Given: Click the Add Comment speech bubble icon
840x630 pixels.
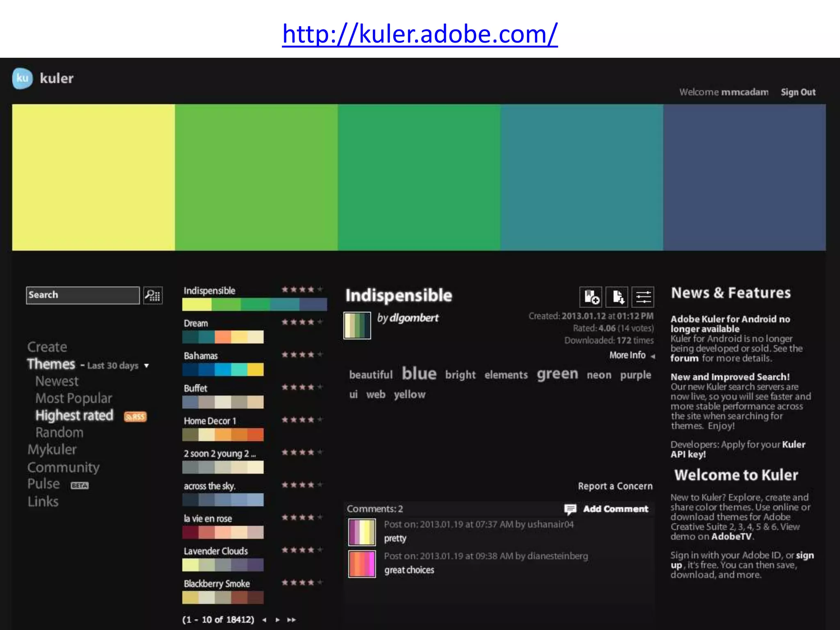Looking at the screenshot, I should pyautogui.click(x=570, y=509).
